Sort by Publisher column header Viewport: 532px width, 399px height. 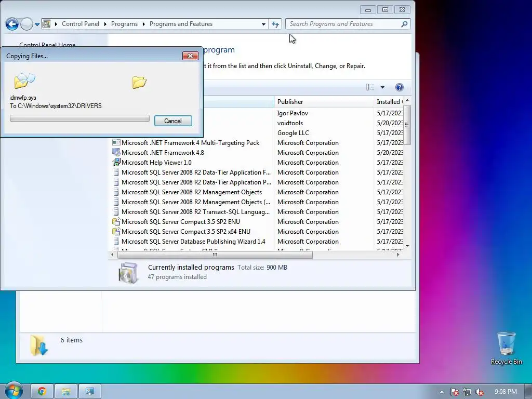pos(324,101)
